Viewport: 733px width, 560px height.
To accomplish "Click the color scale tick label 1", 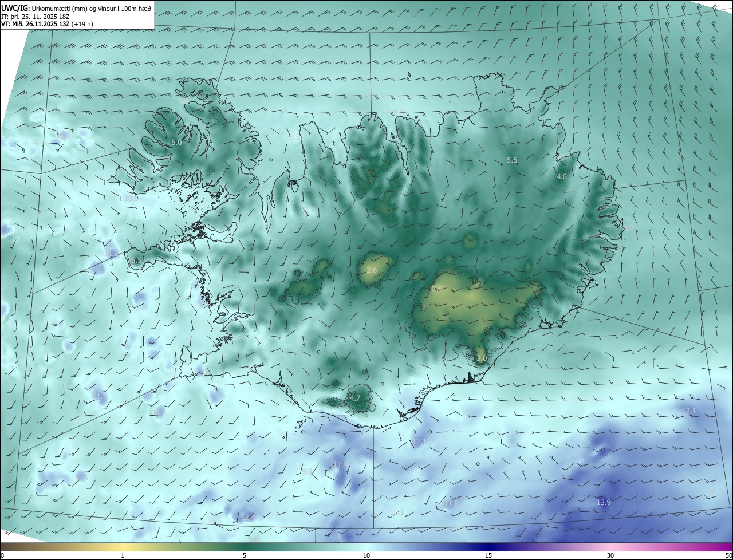I will tap(123, 555).
